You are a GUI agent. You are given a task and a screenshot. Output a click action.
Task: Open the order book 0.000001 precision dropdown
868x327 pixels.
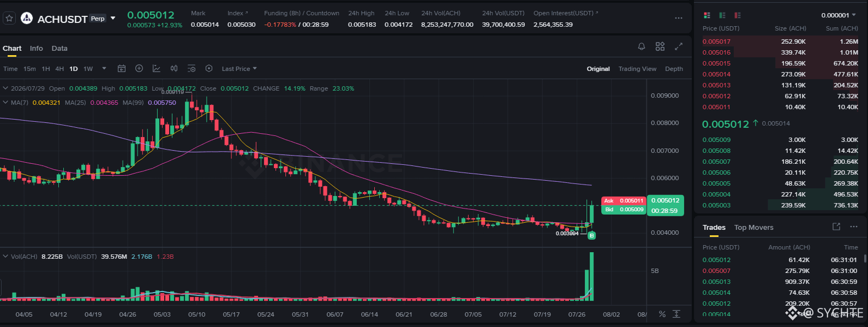[x=839, y=15]
